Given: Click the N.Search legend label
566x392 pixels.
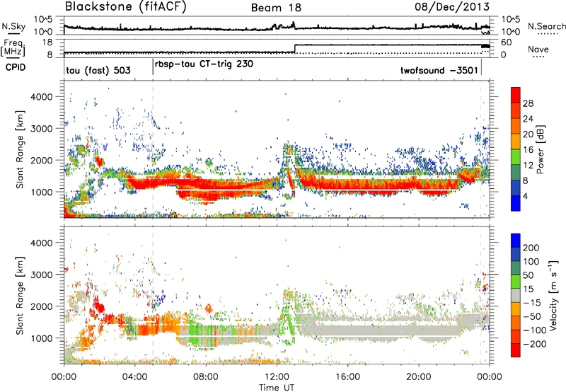Looking at the screenshot, I should 546,26.
